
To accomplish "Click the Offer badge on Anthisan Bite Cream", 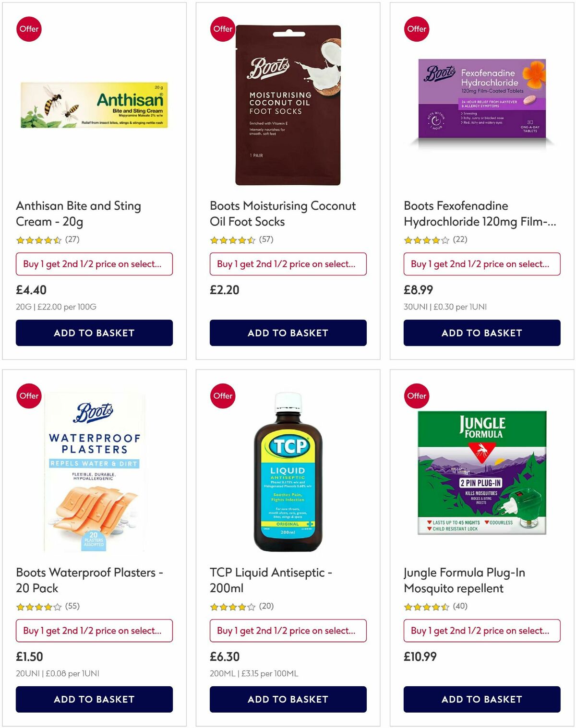I will 29,29.
